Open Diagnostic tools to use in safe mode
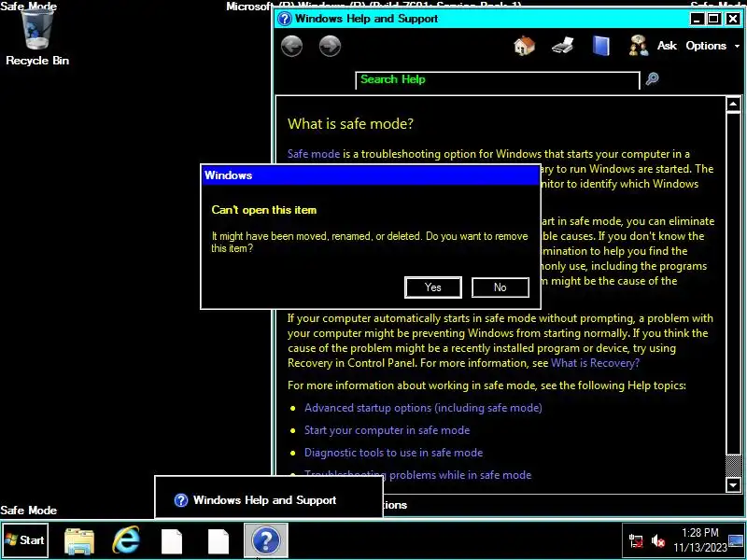This screenshot has height=560, width=747. pyautogui.click(x=393, y=453)
